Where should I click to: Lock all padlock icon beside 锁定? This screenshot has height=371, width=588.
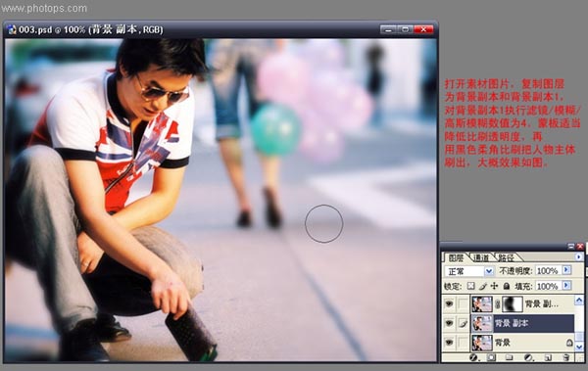coord(507,286)
